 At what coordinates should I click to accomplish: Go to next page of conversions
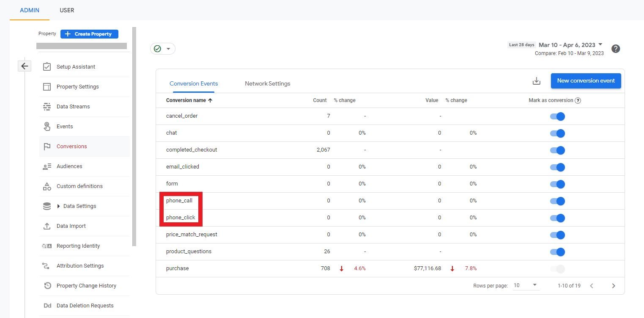(x=613, y=286)
